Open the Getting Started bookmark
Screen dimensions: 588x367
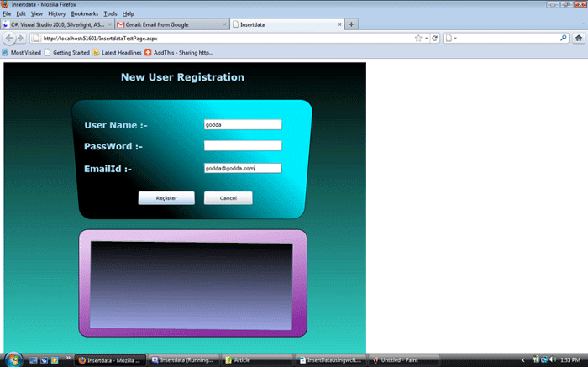(67, 52)
